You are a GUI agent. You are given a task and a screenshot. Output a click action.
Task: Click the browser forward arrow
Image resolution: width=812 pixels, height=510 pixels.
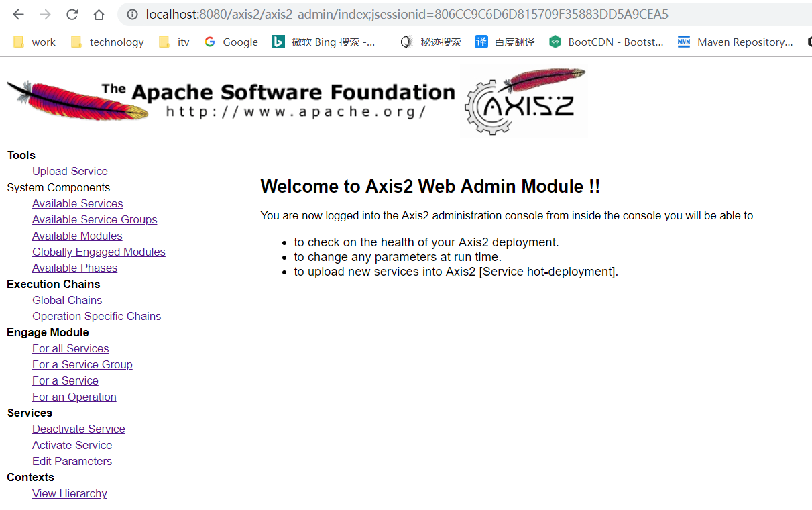point(45,15)
